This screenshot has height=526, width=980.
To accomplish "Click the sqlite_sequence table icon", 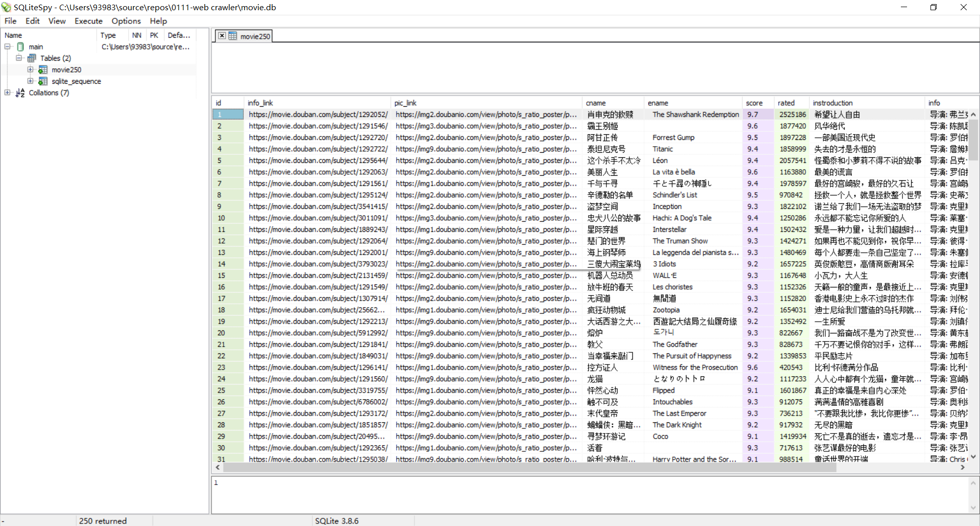I will tap(43, 81).
